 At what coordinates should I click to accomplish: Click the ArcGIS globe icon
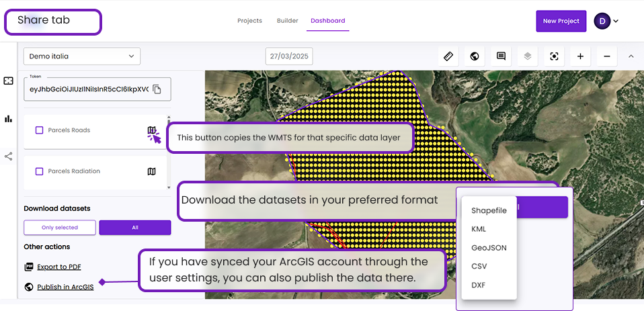29,287
